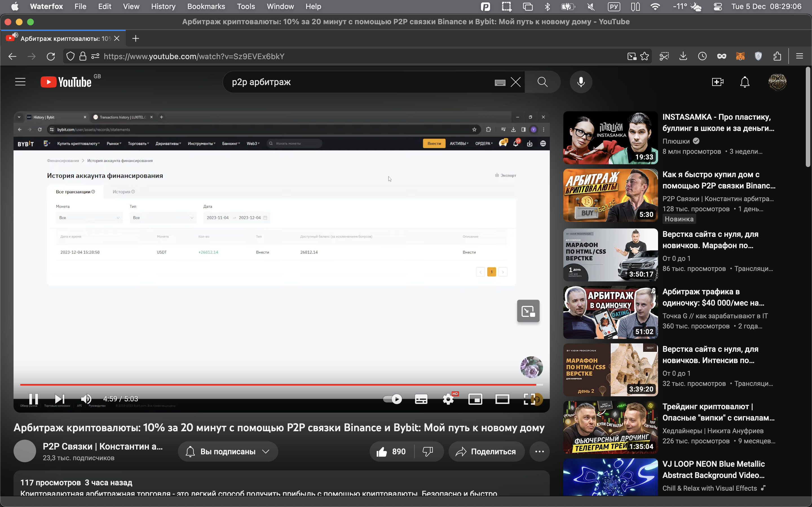
Task: Toggle the autoplay switch
Action: 392,399
